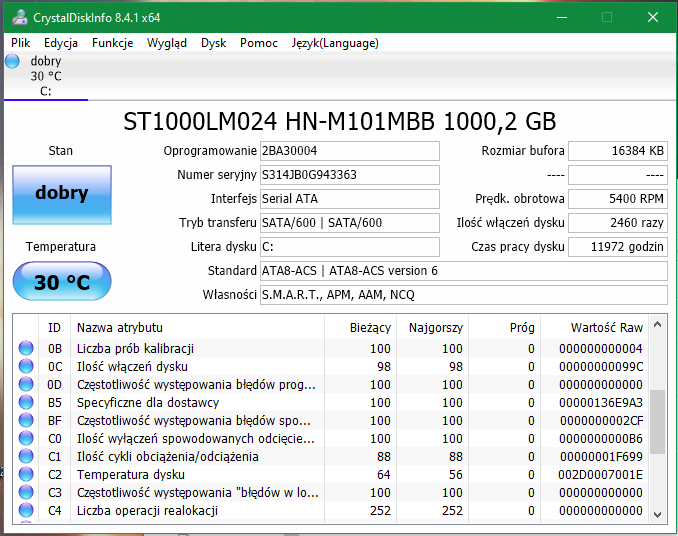Select row 'Ilość cykli obciążenia/odciążenia'
The width and height of the screenshot is (678, 536).
pos(331,456)
